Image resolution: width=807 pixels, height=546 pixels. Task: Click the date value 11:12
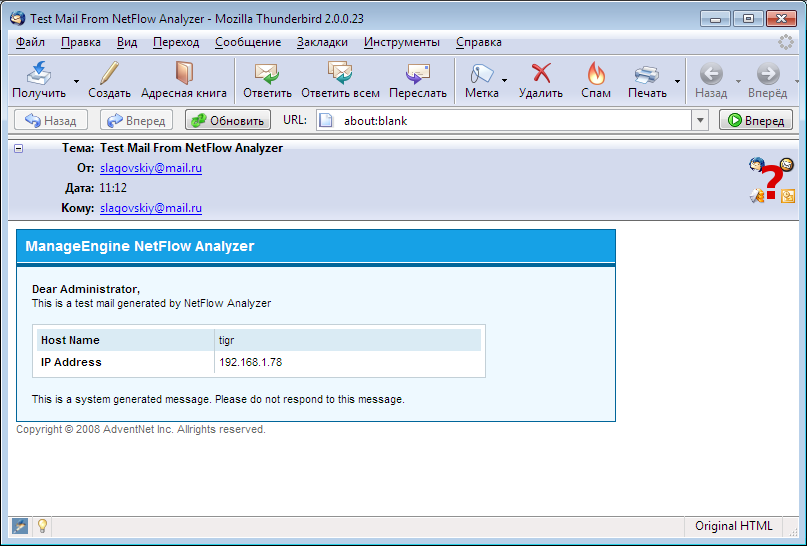click(113, 188)
